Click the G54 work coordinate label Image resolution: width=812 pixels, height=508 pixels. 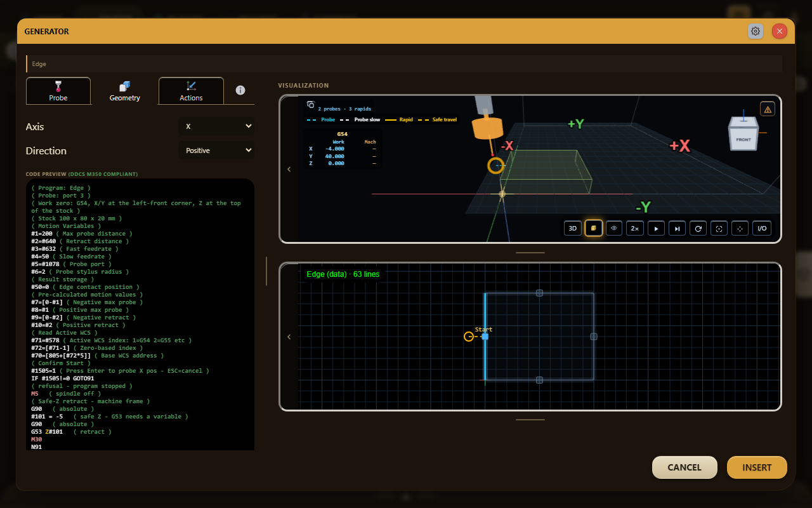click(x=343, y=134)
